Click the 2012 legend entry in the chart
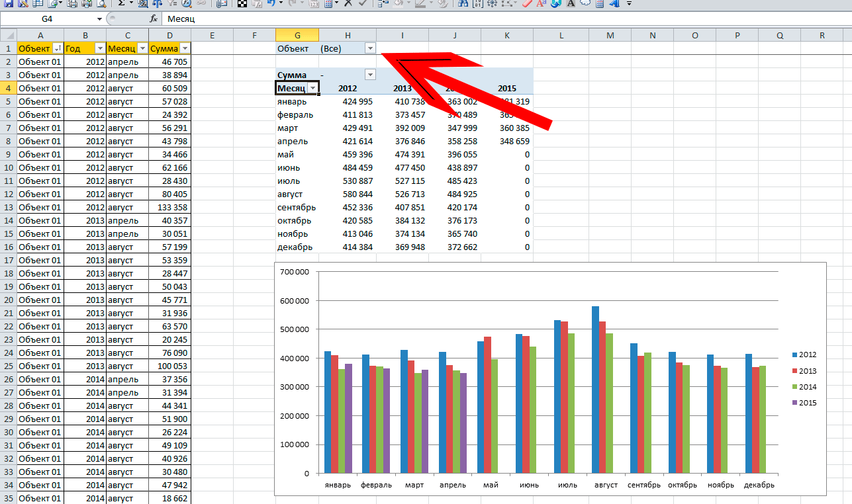This screenshot has width=852, height=504. coord(804,355)
